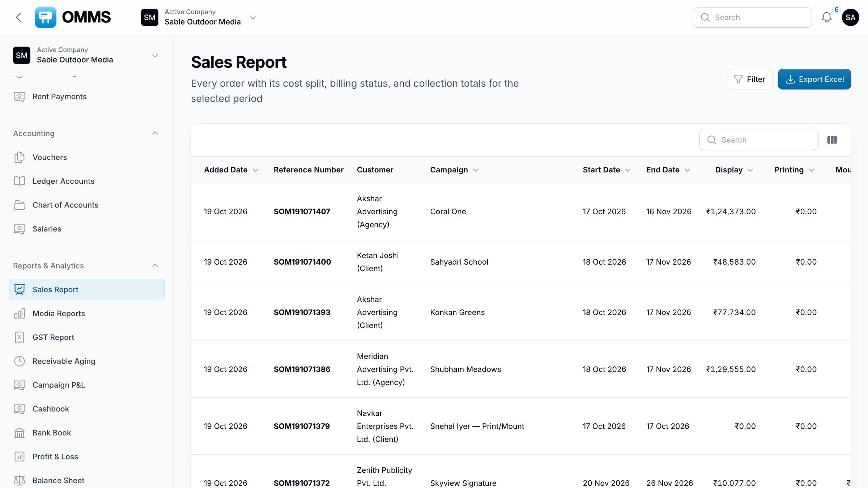
Task: Click customer cell Ketan Joshi (Client)
Action: (378, 262)
